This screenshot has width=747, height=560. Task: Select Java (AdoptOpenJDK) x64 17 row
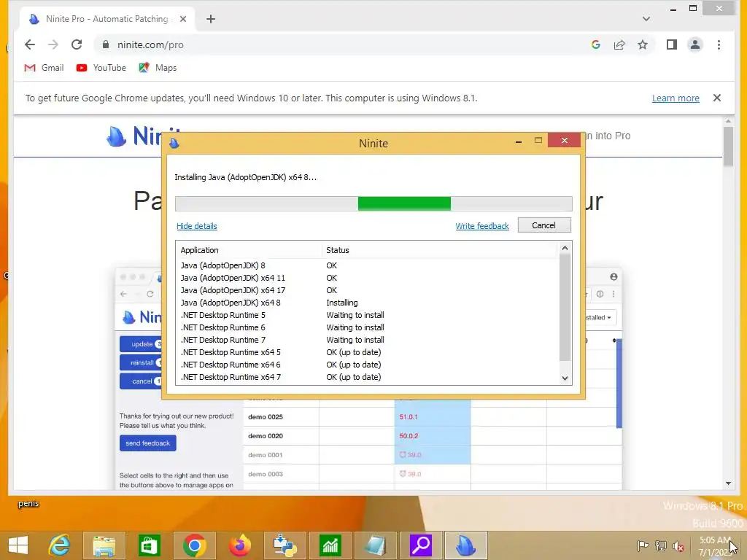(368, 290)
